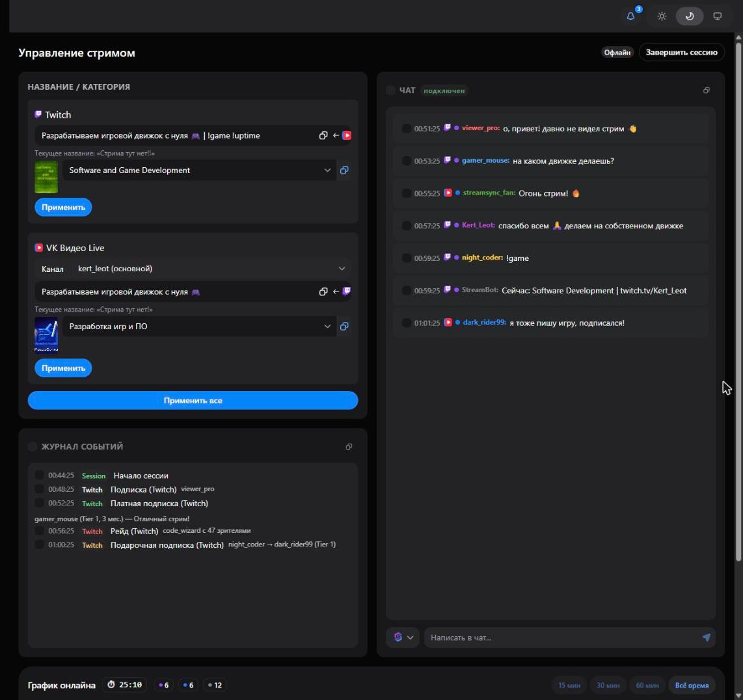Select dark theme moon icon

click(x=690, y=16)
